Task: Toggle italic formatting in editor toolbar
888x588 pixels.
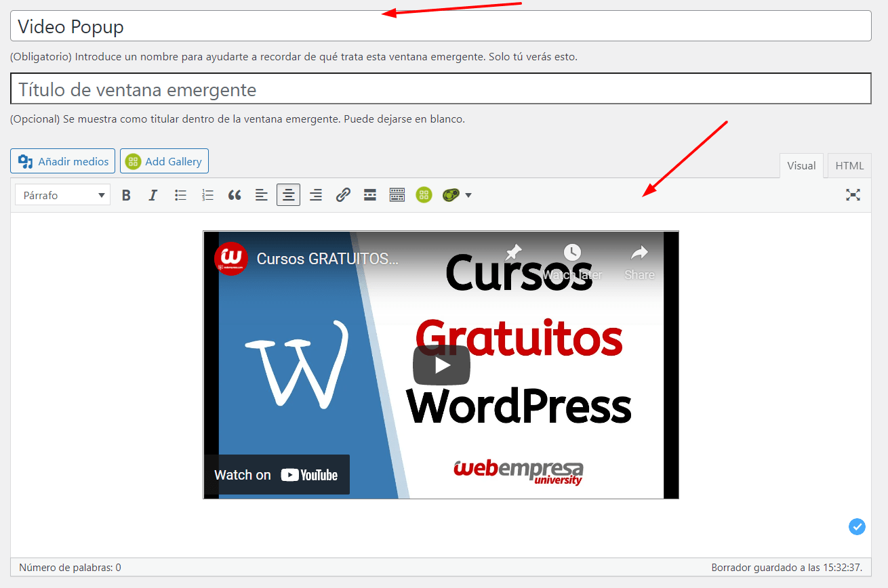Action: (x=153, y=195)
